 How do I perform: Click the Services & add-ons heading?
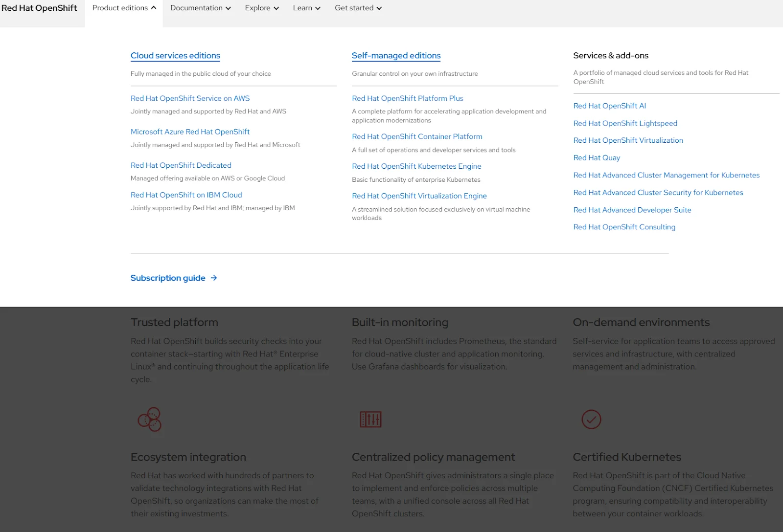611,56
